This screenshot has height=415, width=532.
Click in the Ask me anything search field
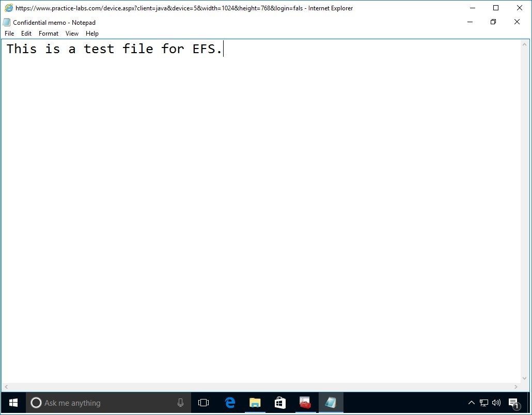[103, 403]
